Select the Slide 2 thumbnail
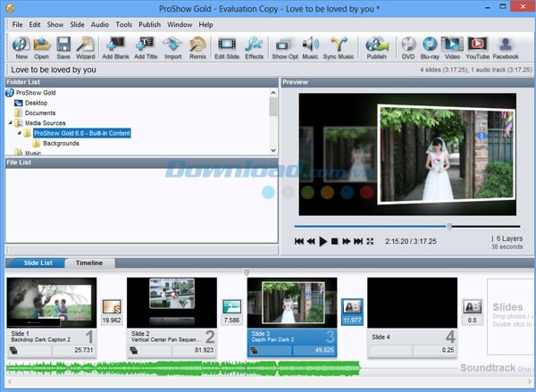 point(172,303)
